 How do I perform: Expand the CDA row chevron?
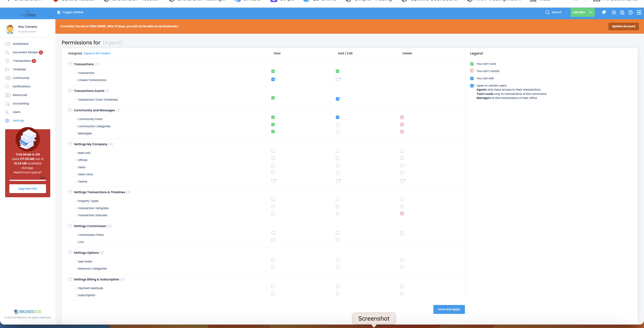coord(76,242)
